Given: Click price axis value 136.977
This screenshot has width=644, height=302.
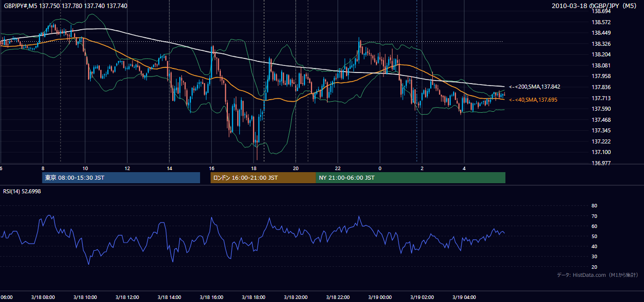Looking at the screenshot, I should (601, 163).
